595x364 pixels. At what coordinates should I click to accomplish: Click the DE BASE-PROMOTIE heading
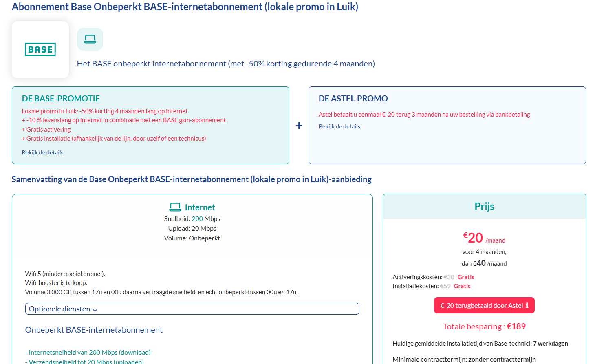click(61, 99)
